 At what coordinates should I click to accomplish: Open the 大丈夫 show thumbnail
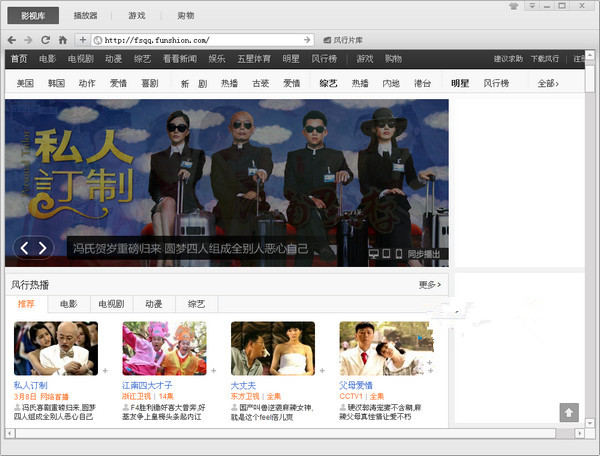click(x=272, y=347)
